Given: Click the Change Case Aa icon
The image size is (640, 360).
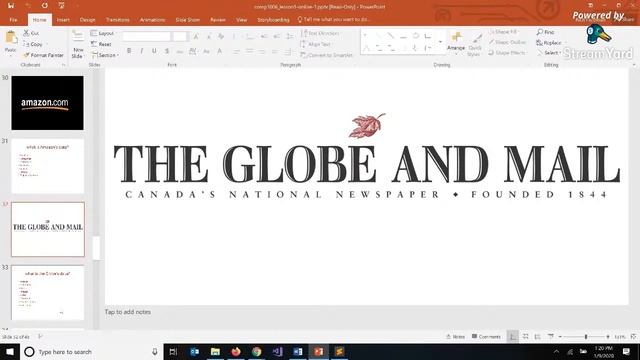Looking at the screenshot, I should pos(206,51).
